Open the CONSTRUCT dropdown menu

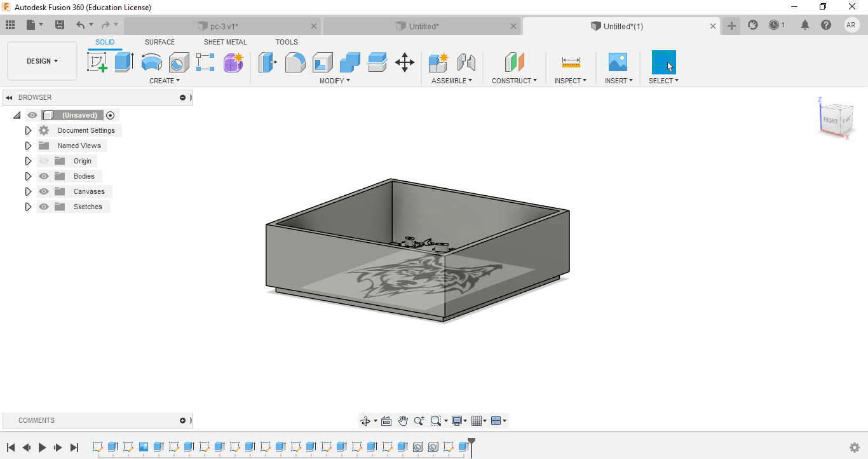coord(514,81)
